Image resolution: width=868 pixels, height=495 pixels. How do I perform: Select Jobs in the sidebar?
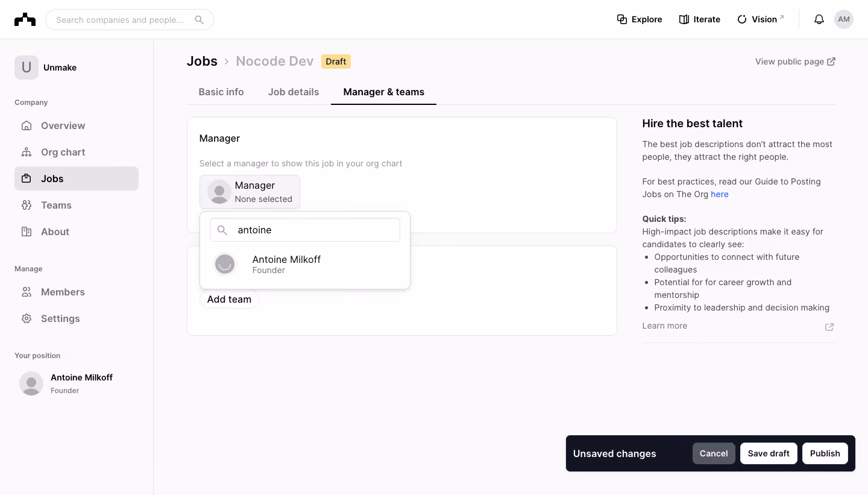[77, 178]
